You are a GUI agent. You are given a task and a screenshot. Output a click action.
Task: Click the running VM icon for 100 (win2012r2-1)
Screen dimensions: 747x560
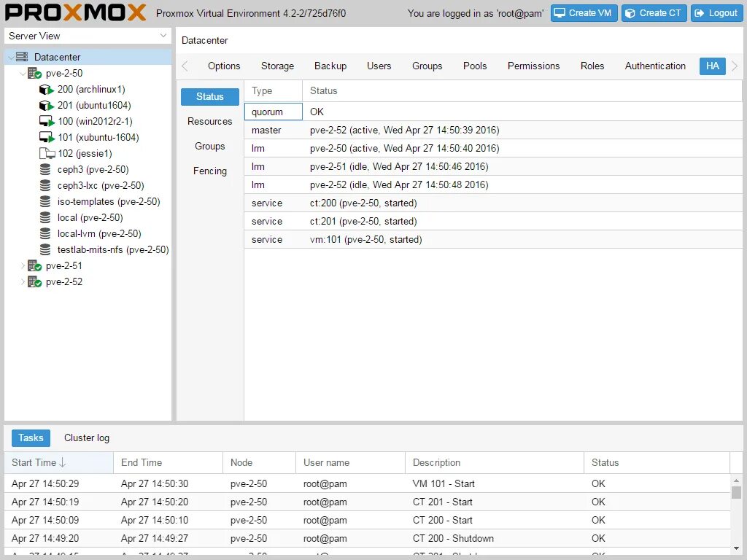[x=47, y=122]
